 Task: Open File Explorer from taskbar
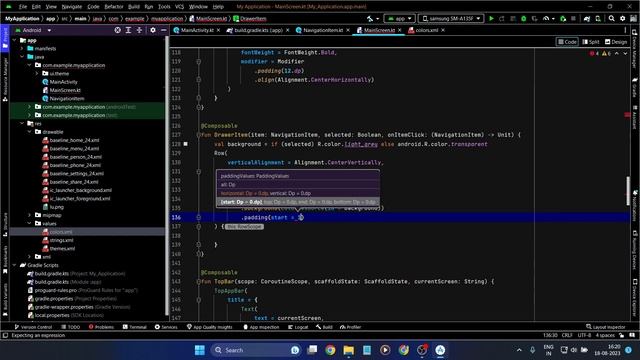click(x=349, y=350)
